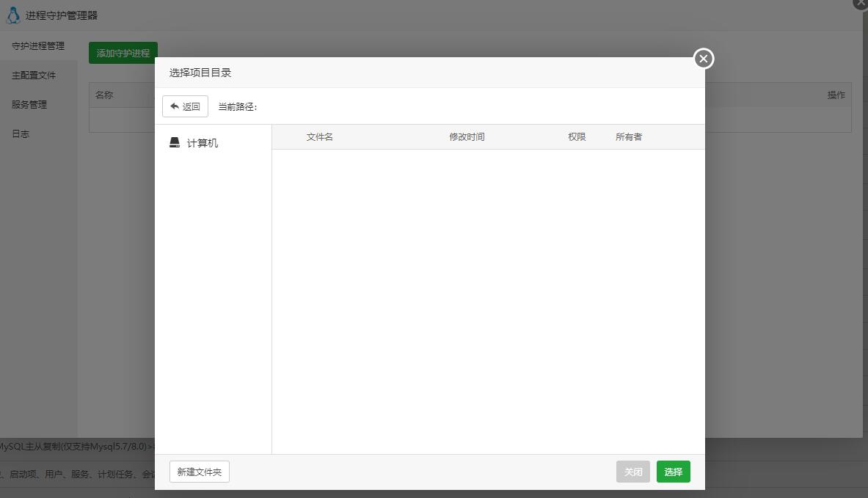
Task: Click the 文件名 column header
Action: tap(319, 136)
